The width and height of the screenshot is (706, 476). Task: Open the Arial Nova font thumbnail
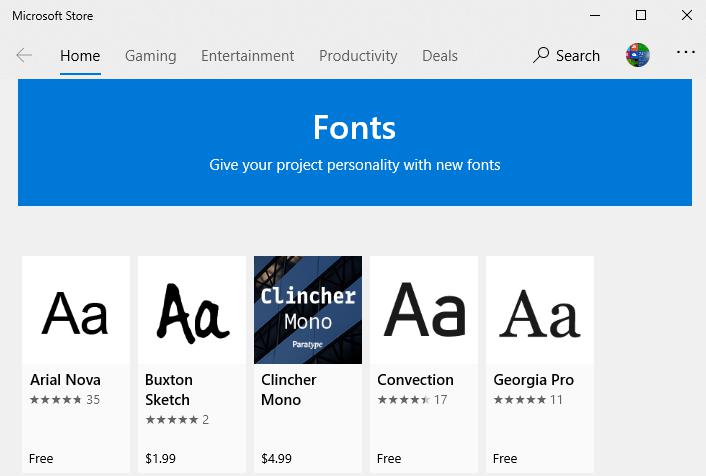(76, 310)
